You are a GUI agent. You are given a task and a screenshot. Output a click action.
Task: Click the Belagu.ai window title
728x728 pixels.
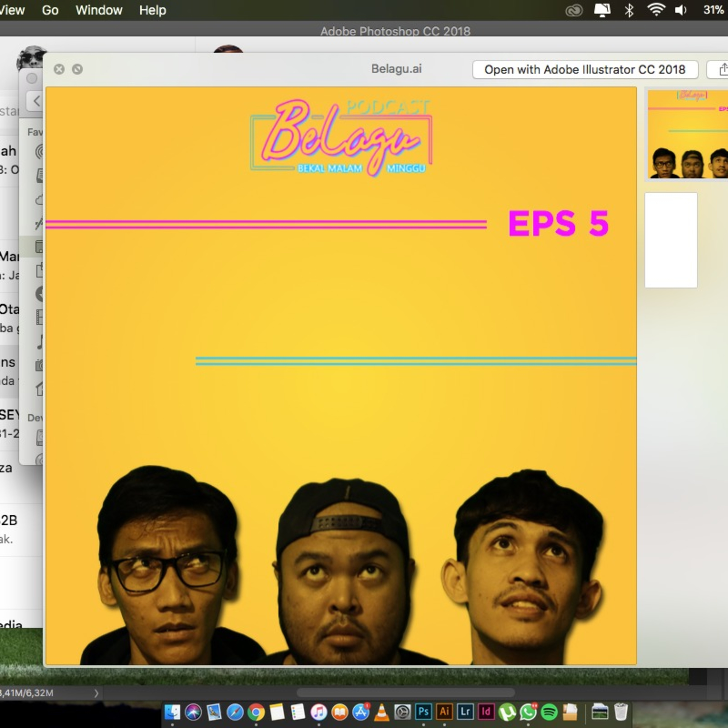click(397, 69)
